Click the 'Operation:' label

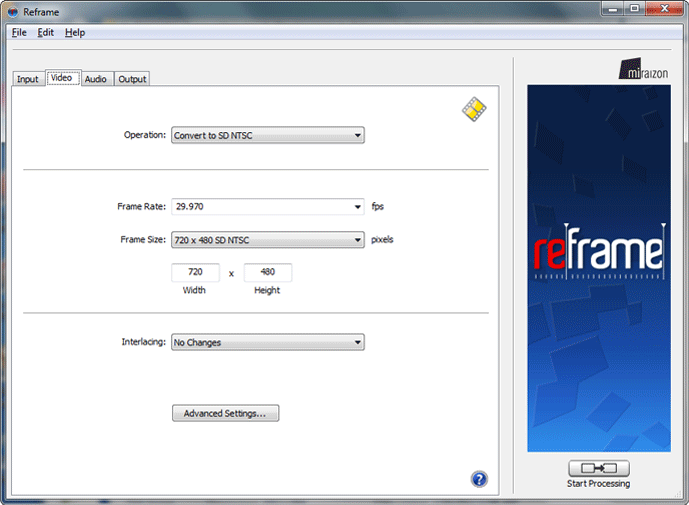pos(145,135)
